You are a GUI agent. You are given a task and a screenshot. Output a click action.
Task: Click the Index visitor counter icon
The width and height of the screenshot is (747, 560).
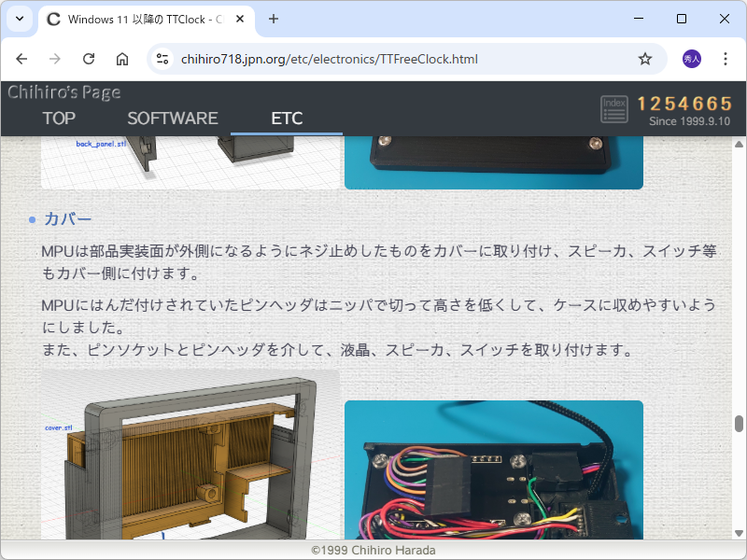[614, 108]
